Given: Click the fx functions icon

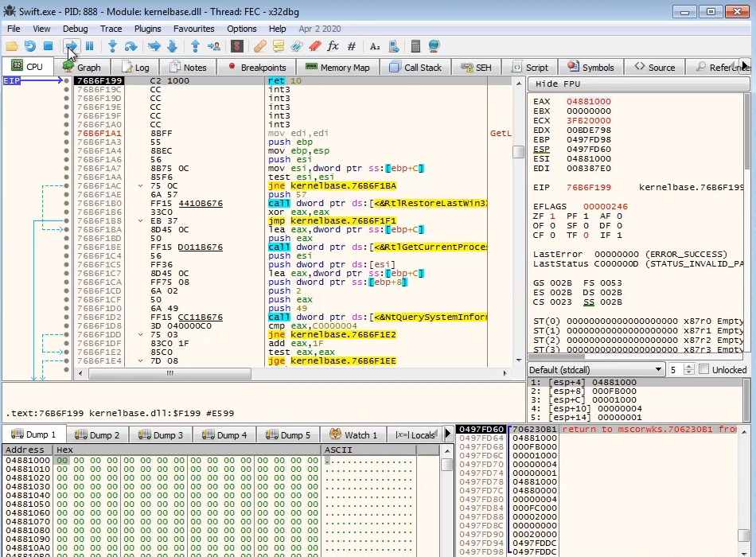Looking at the screenshot, I should (333, 46).
